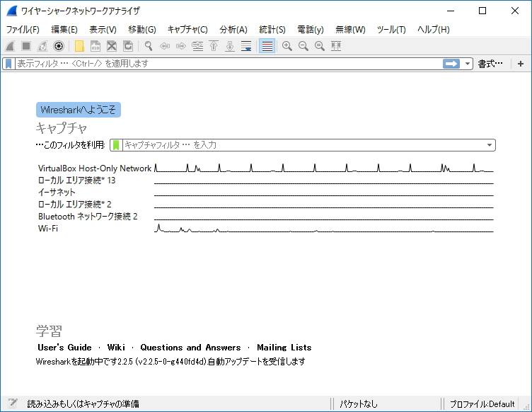This screenshot has width=532, height=412.
Task: Maximize the Wireshark window
Action: click(482, 11)
